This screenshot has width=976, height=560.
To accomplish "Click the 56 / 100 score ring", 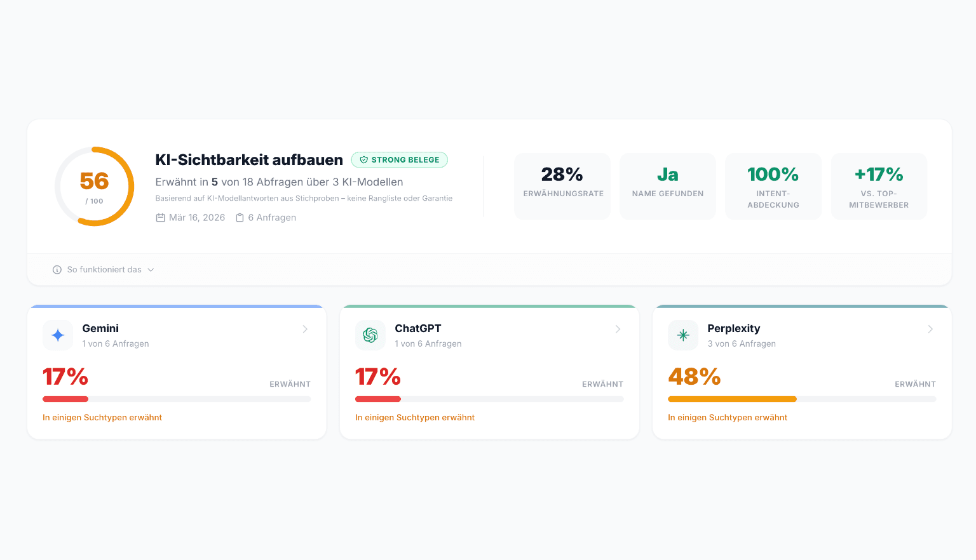I will pos(95,187).
